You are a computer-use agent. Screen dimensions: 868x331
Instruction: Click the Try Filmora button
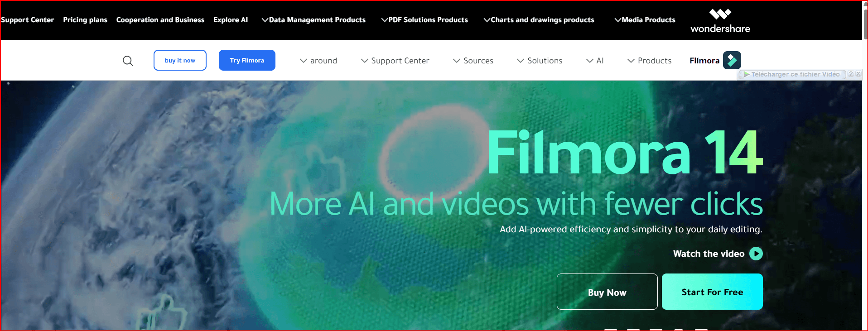[247, 60]
